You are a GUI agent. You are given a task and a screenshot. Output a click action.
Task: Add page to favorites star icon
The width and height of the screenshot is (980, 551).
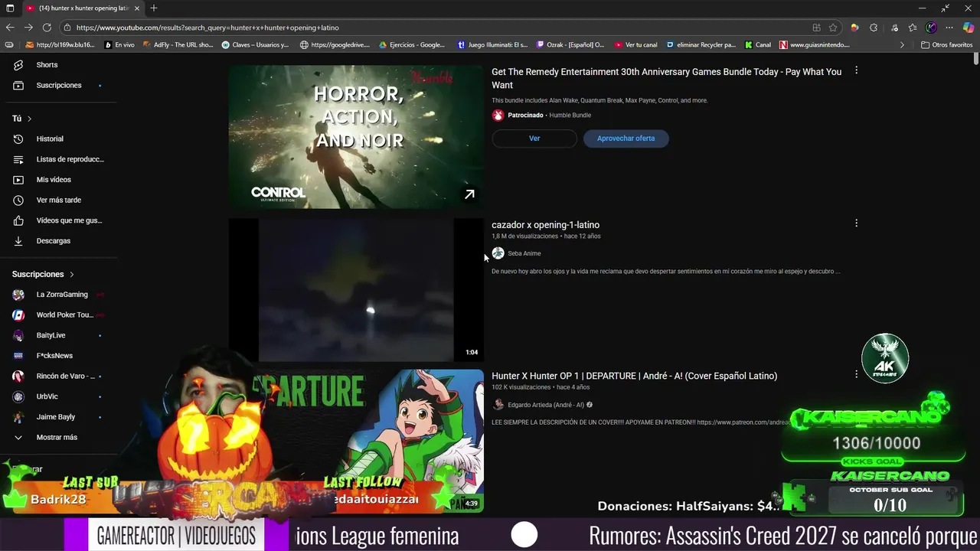click(833, 28)
